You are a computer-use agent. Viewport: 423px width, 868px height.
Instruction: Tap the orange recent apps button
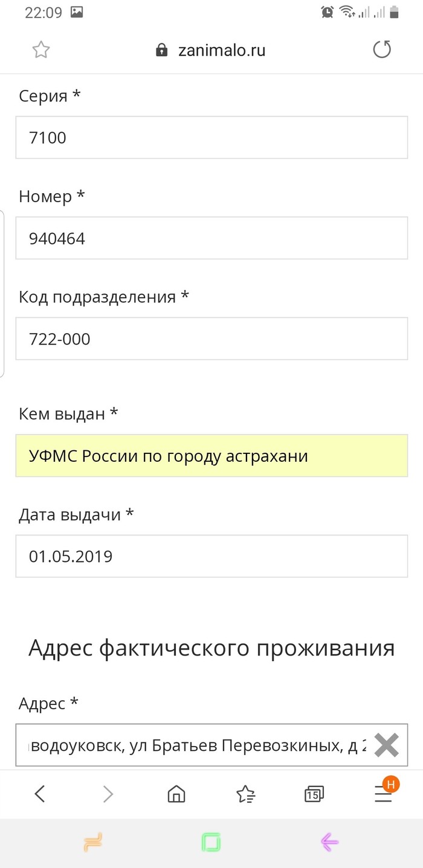click(94, 841)
